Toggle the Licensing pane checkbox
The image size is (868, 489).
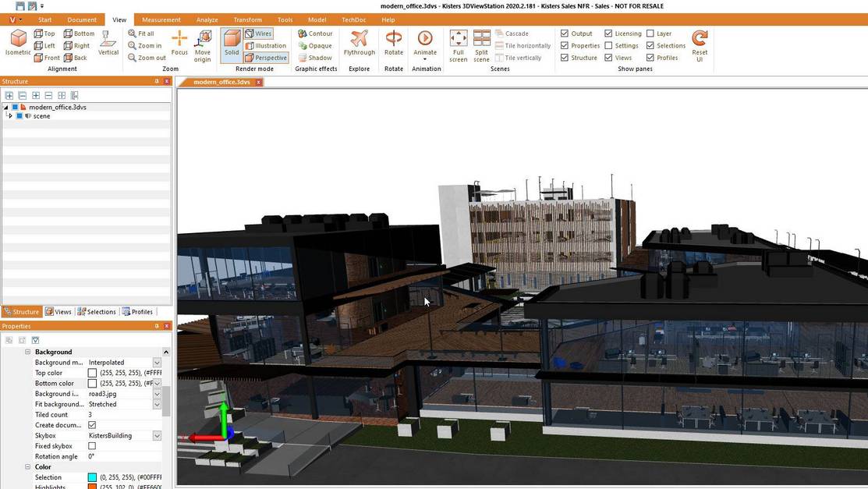point(608,34)
